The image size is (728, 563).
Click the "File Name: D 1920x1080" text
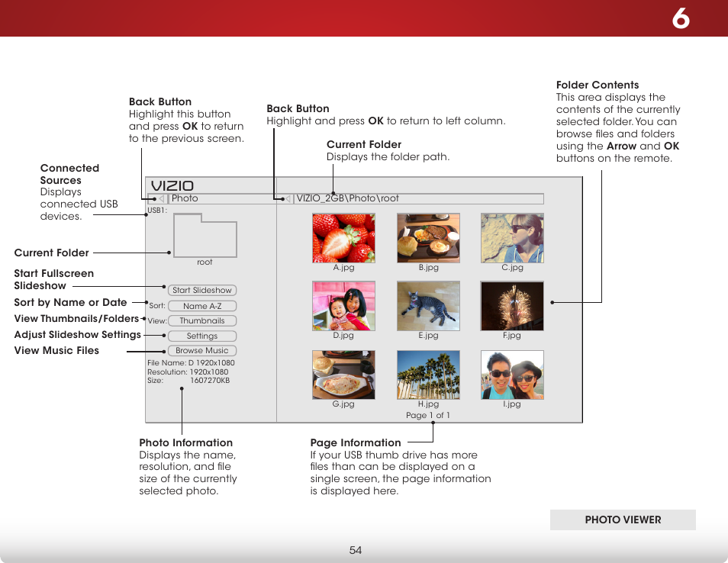click(191, 363)
